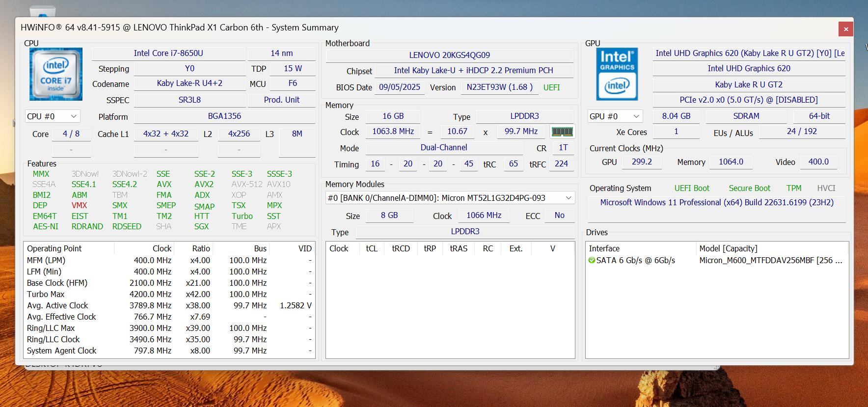Click the LENOVO 20KGS4QG09 motherboard field
Image resolution: width=868 pixels, height=407 pixels.
tap(450, 55)
